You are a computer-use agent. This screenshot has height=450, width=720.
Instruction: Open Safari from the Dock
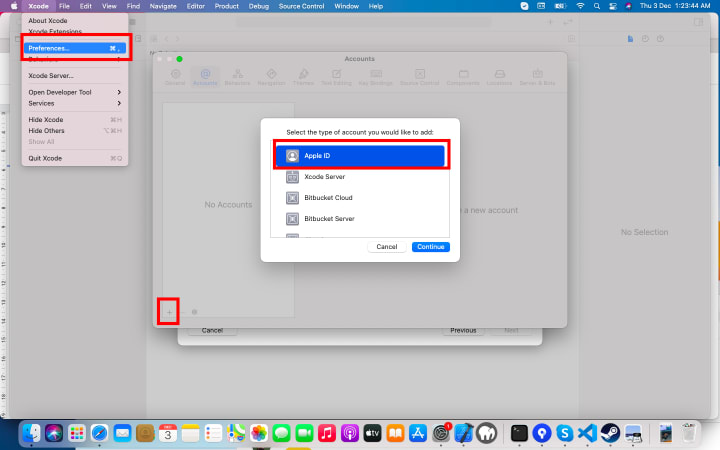point(99,433)
